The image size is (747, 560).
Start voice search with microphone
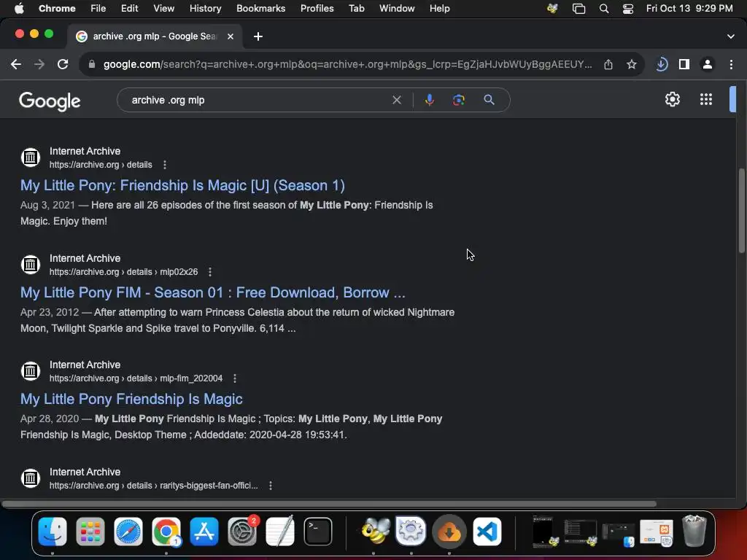tap(429, 100)
